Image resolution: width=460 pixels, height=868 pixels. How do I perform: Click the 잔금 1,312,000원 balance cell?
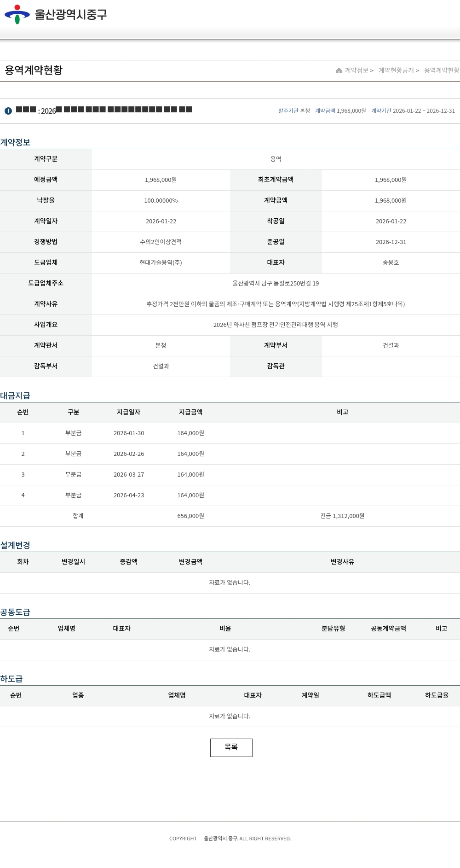[x=342, y=516]
